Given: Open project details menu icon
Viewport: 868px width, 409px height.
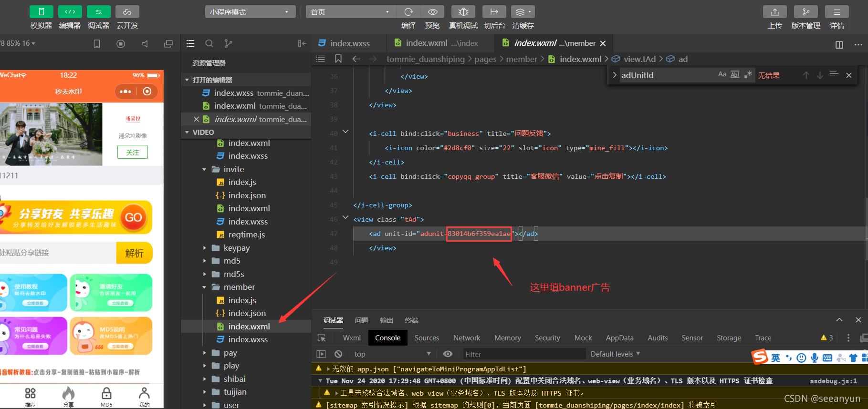Looking at the screenshot, I should [x=837, y=12].
